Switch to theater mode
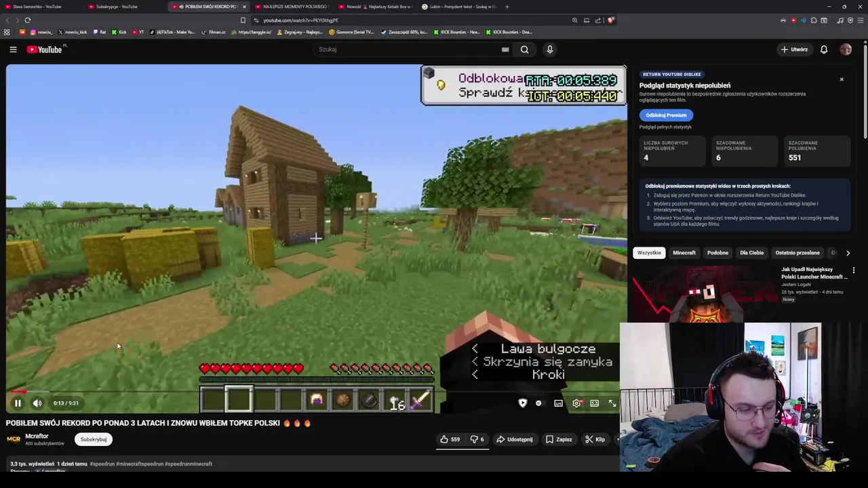The height and width of the screenshot is (488, 868). pos(594,403)
